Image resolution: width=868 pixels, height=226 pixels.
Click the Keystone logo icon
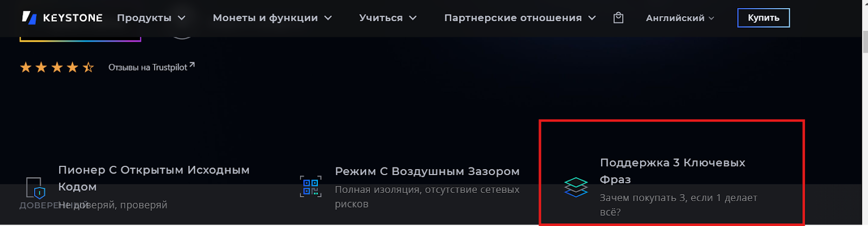tap(29, 18)
